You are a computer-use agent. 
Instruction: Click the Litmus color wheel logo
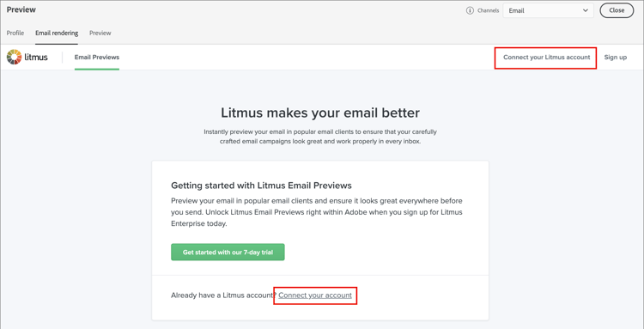(x=14, y=57)
